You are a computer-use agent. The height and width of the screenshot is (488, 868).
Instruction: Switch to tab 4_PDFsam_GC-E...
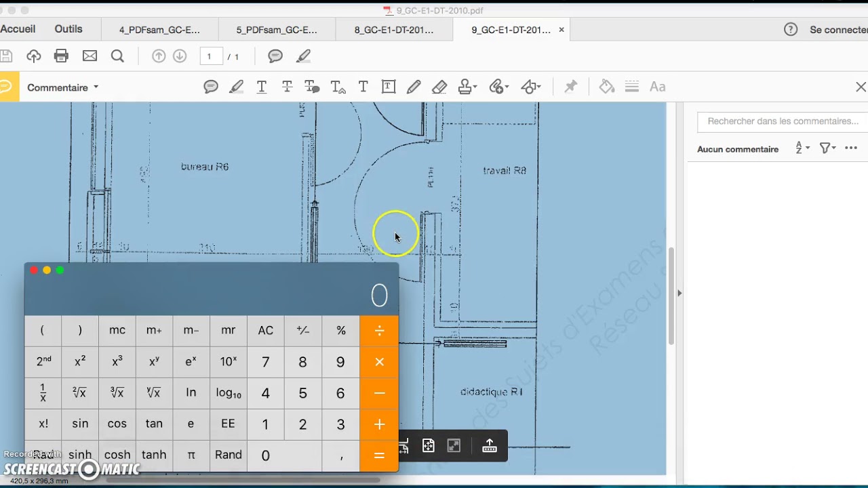pos(159,30)
